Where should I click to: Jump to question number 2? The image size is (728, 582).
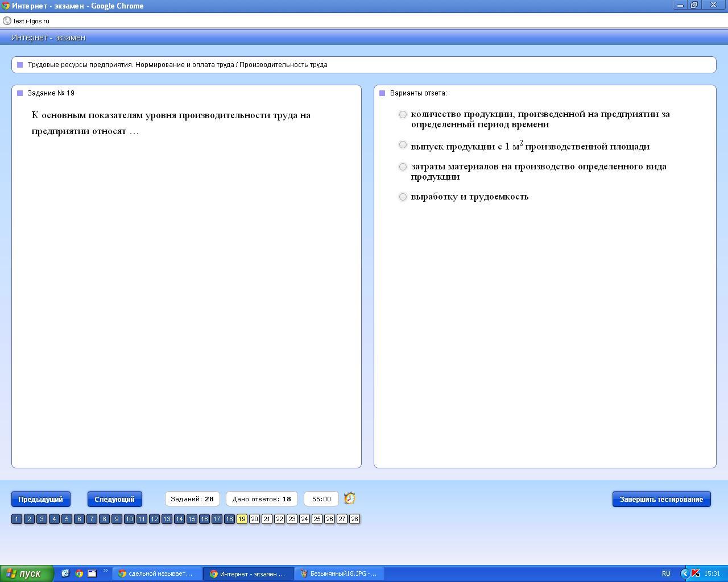point(29,519)
